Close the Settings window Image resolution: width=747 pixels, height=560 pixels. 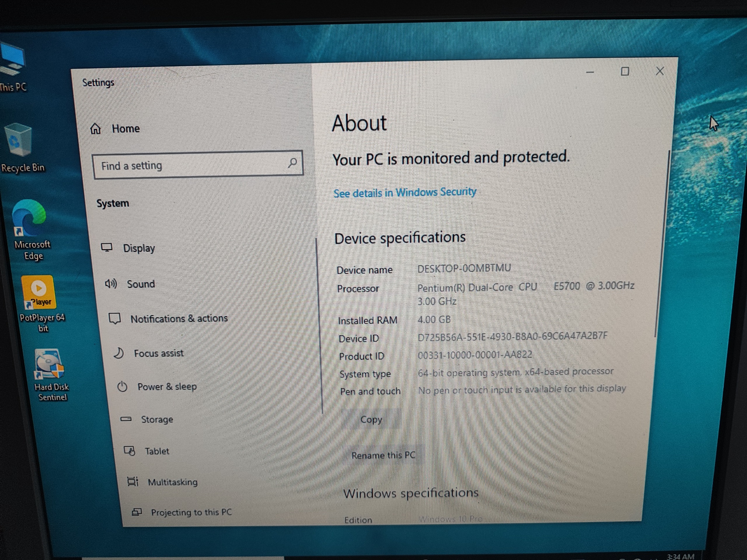point(660,71)
